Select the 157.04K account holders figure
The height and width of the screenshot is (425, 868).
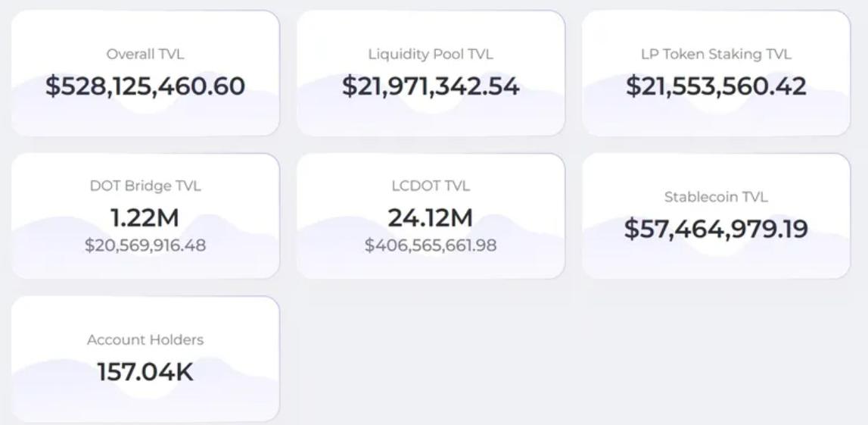pyautogui.click(x=145, y=372)
